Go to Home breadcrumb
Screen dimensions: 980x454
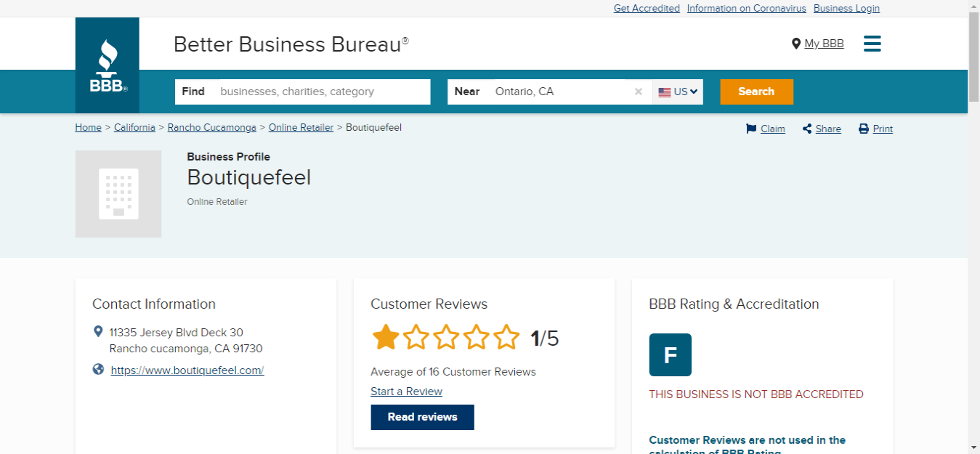click(88, 127)
